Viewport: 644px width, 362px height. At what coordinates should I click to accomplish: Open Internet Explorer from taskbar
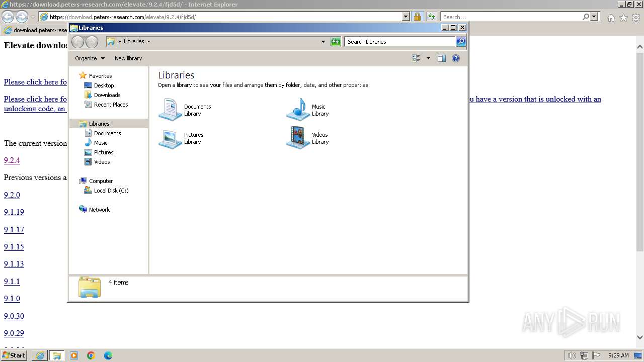tap(40, 355)
